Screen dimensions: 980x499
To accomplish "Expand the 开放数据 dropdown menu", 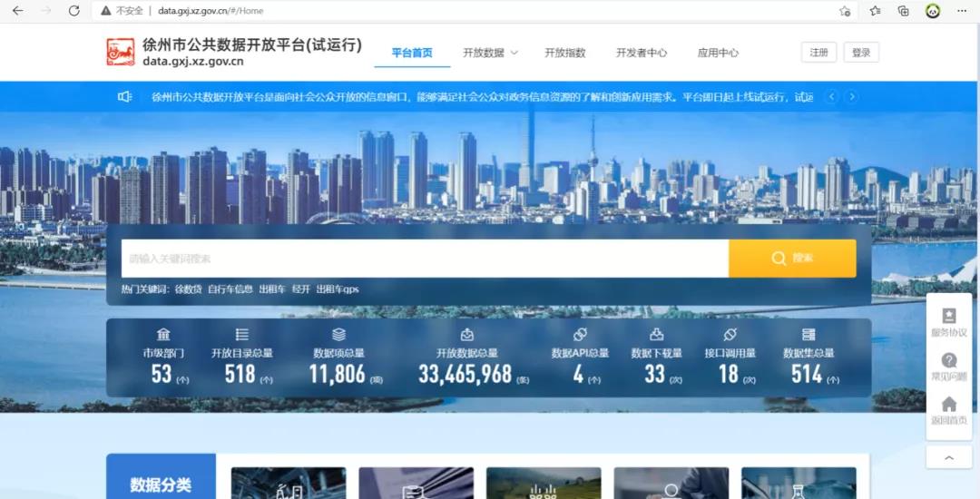I will (490, 53).
